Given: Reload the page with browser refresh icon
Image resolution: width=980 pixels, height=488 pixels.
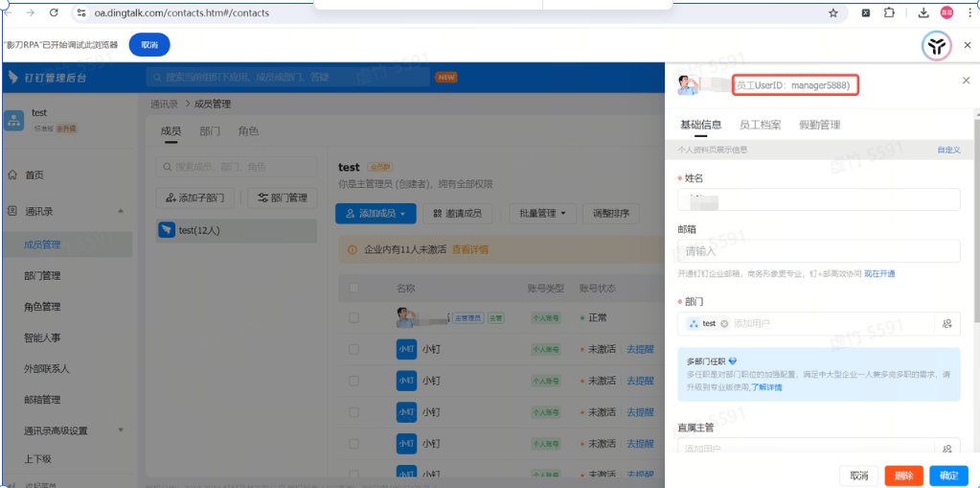Looking at the screenshot, I should pyautogui.click(x=54, y=12).
